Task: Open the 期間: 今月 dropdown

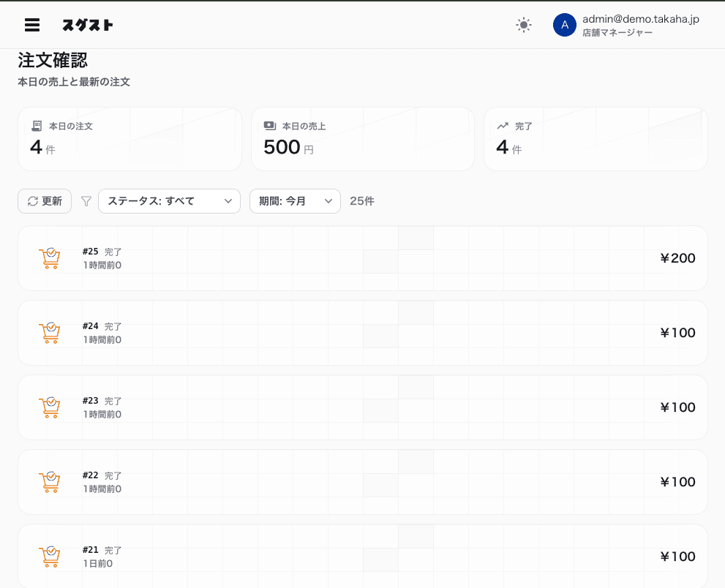Action: [x=295, y=200]
